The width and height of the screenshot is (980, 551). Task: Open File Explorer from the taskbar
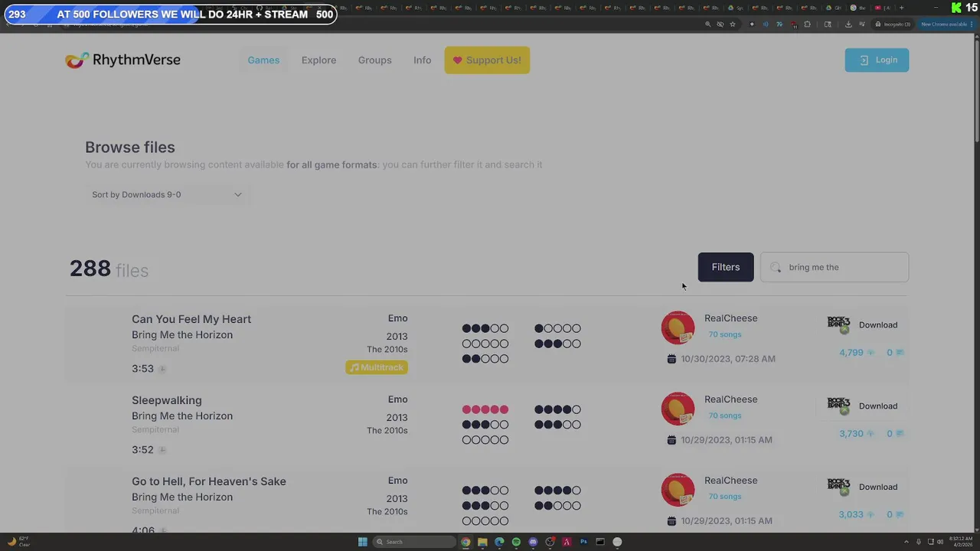482,542
